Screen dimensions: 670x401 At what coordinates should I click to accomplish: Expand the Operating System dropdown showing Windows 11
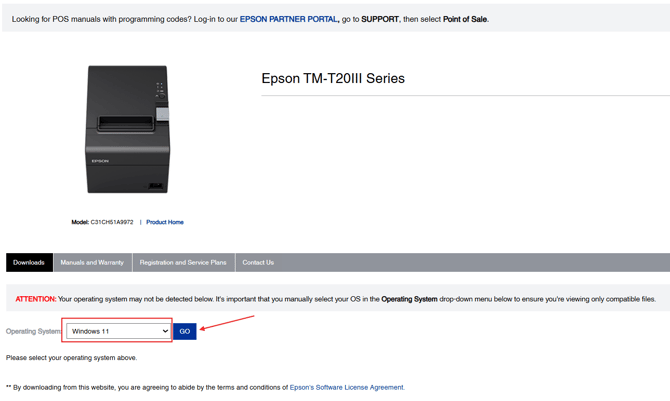(x=119, y=331)
